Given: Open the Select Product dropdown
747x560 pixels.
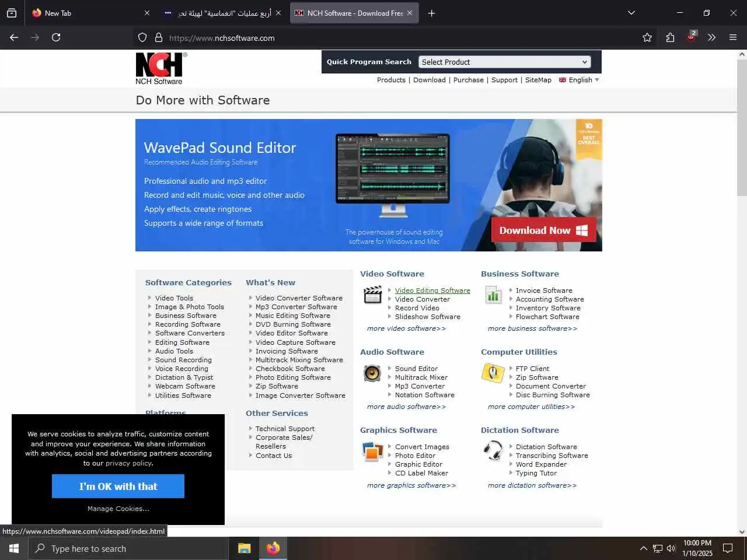Looking at the screenshot, I should click(x=505, y=62).
